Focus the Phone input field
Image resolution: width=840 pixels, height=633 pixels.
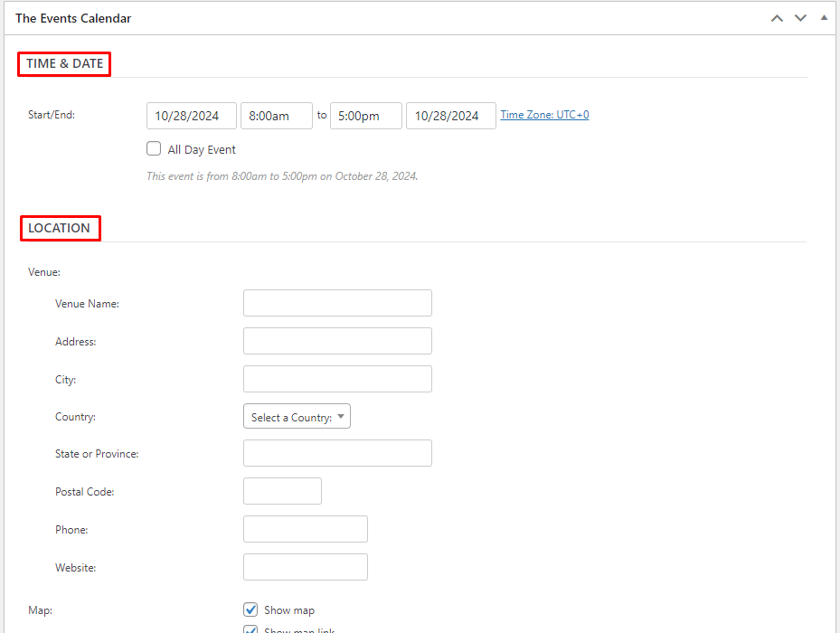[306, 529]
